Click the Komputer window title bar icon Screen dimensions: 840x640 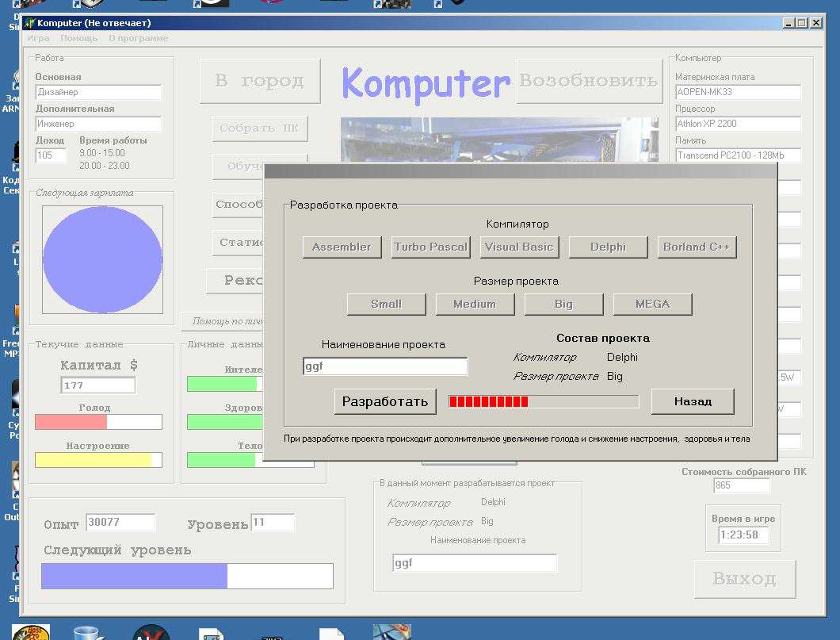(x=30, y=22)
